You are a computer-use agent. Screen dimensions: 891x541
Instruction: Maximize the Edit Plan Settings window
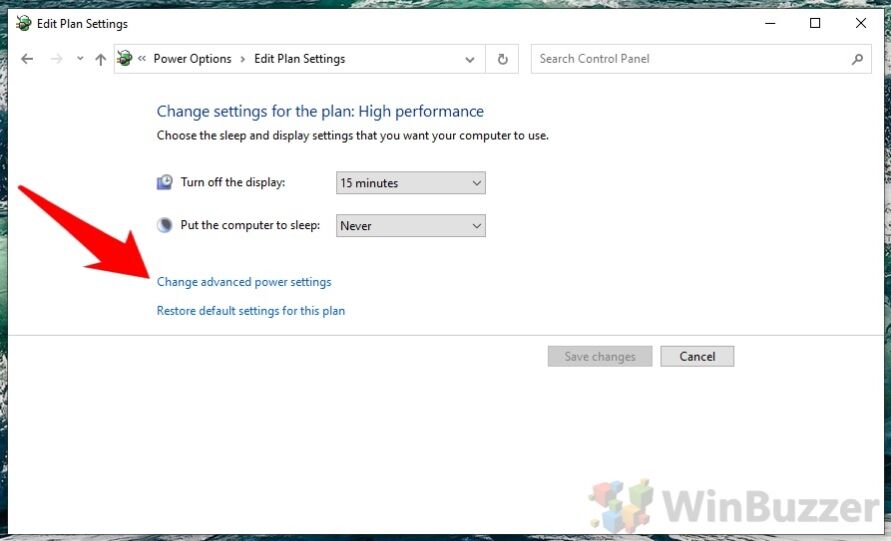click(815, 23)
